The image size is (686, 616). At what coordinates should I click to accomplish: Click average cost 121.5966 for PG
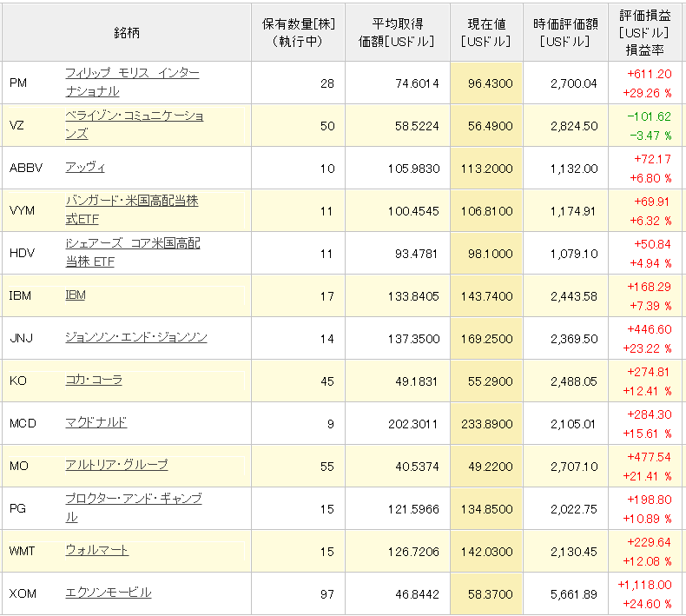[413, 509]
